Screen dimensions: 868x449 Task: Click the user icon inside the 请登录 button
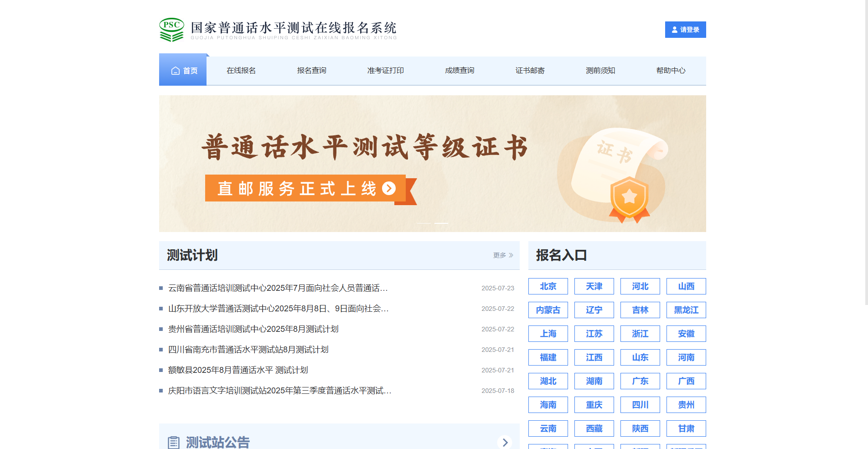(x=674, y=29)
